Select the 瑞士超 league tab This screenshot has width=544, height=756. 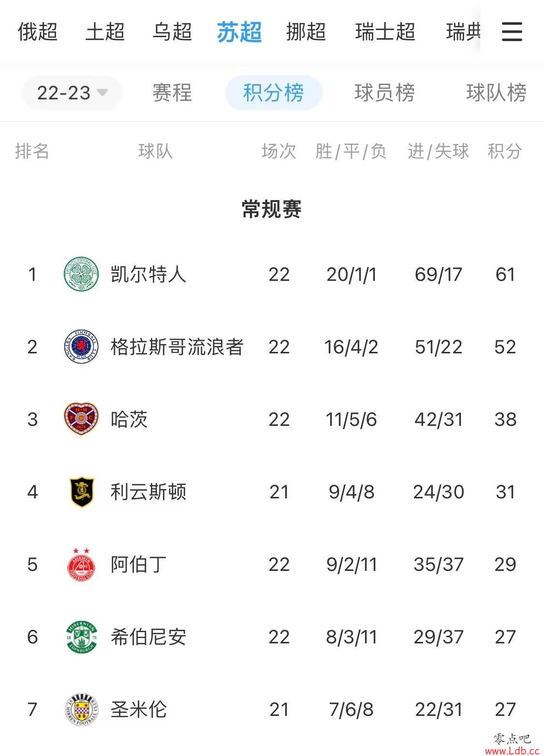(385, 32)
